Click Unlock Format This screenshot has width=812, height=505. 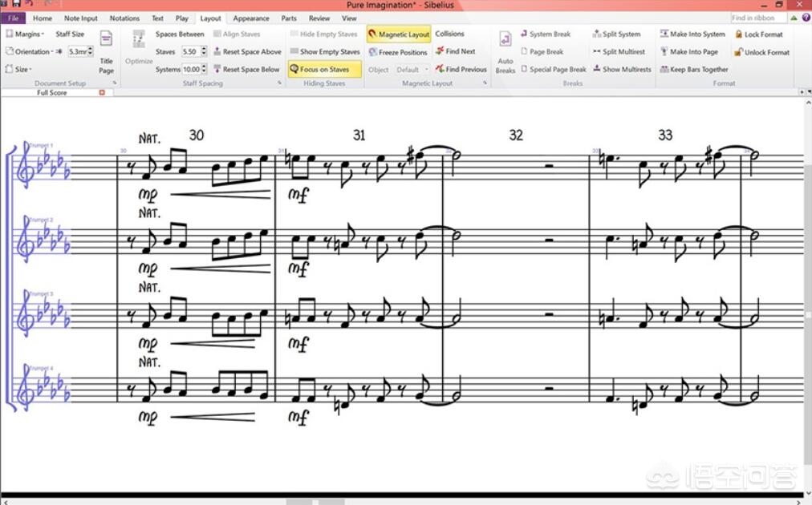(x=761, y=52)
